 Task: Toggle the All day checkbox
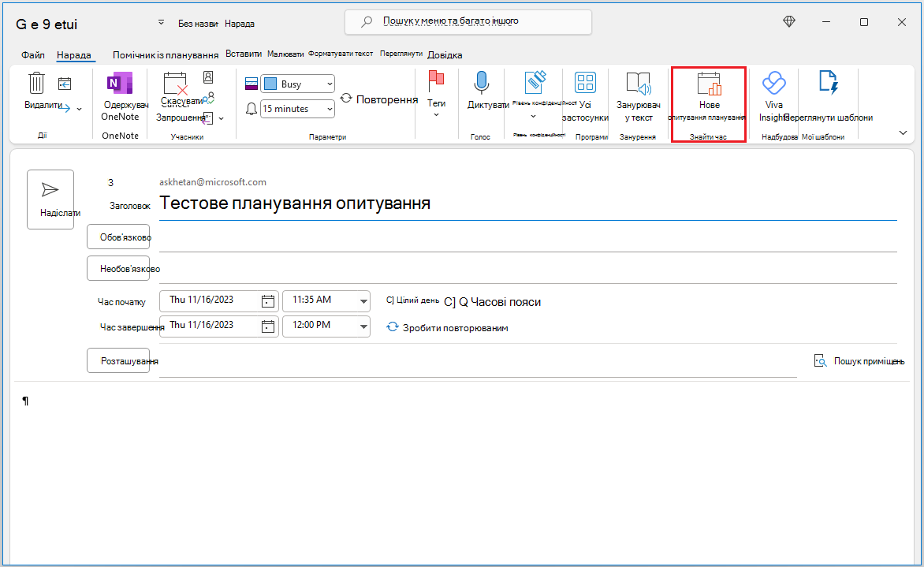click(389, 300)
